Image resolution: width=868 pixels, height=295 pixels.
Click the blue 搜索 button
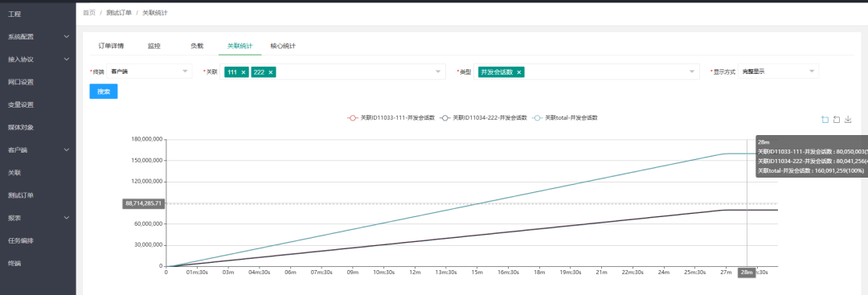coord(104,92)
